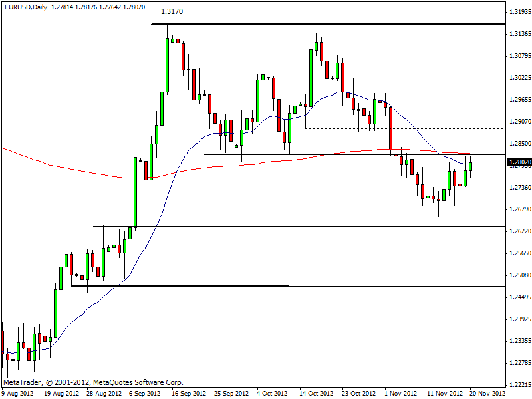Click the last green candle on the chart
Viewport: 532px width, 399px height.
coord(471,166)
